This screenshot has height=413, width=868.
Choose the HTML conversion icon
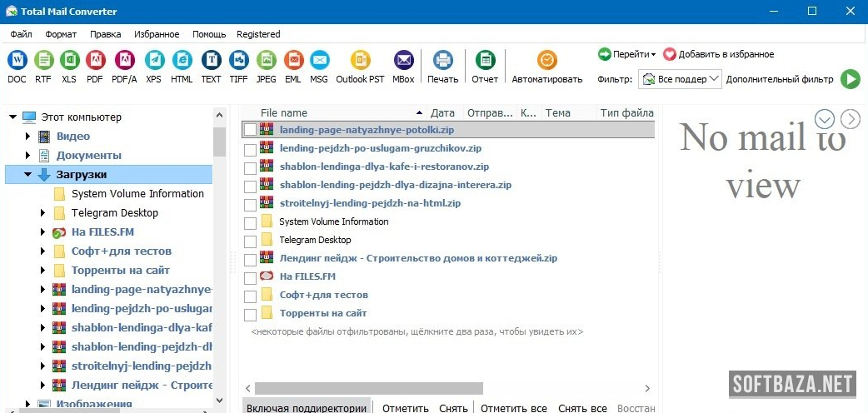point(182,61)
